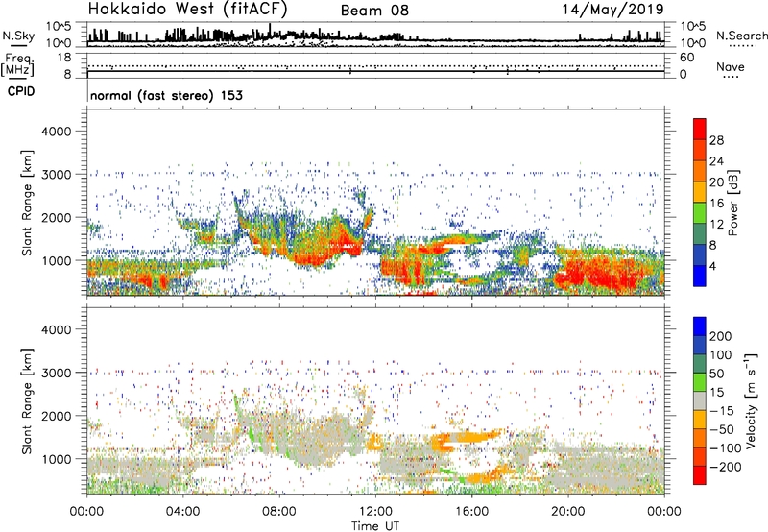This screenshot has width=768, height=532.
Task: Click the date "14/May/2019"
Action: coord(612,9)
